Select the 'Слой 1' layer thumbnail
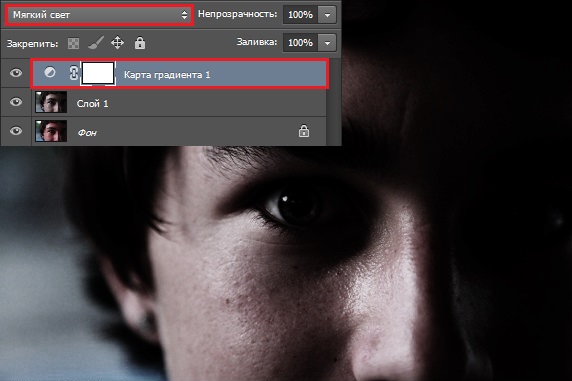This screenshot has width=572, height=381. pyautogui.click(x=51, y=102)
